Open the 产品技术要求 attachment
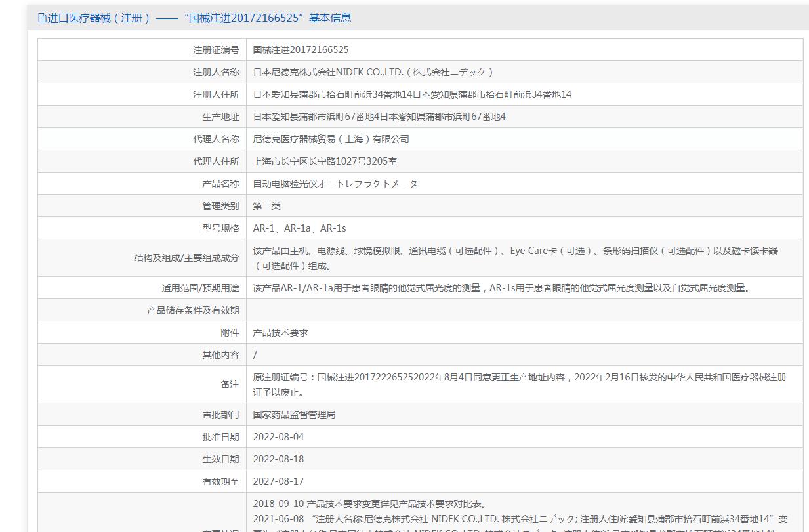Screen dimensions: 809x532 pyautogui.click(x=280, y=333)
